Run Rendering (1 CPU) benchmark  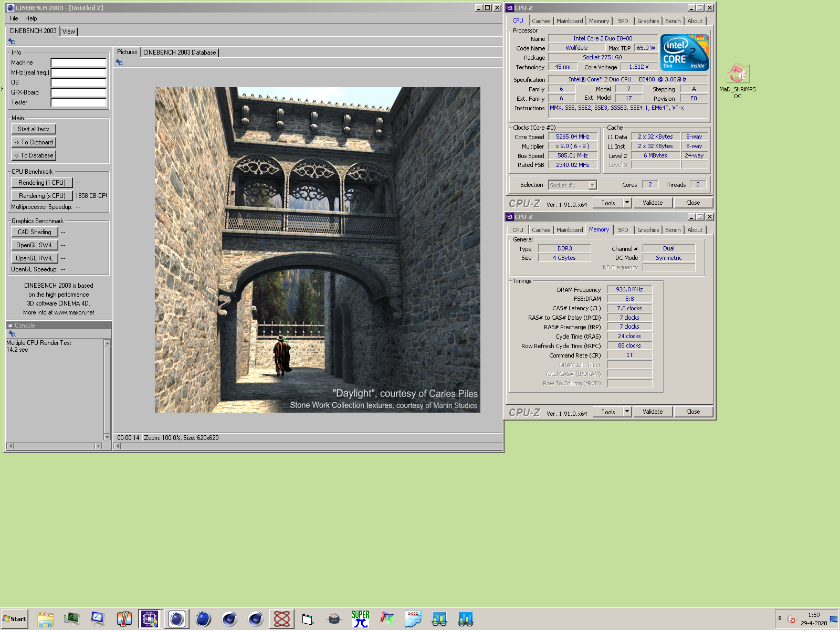42,183
